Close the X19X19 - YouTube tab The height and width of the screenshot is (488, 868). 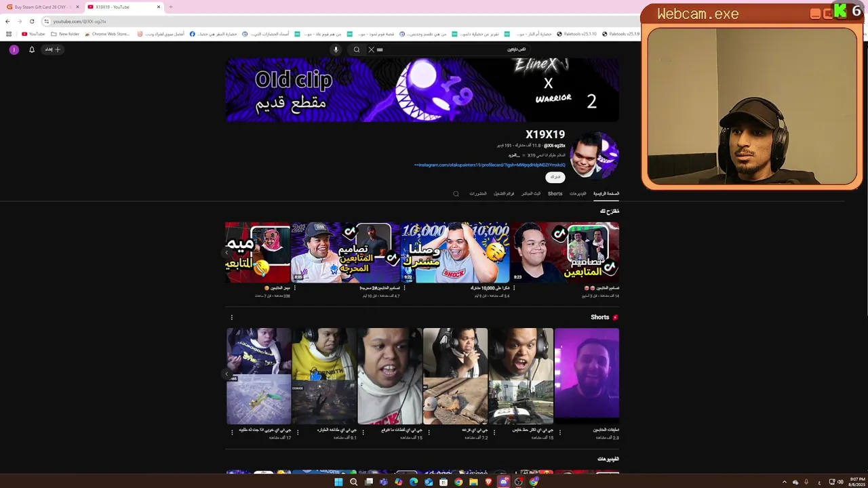(159, 7)
